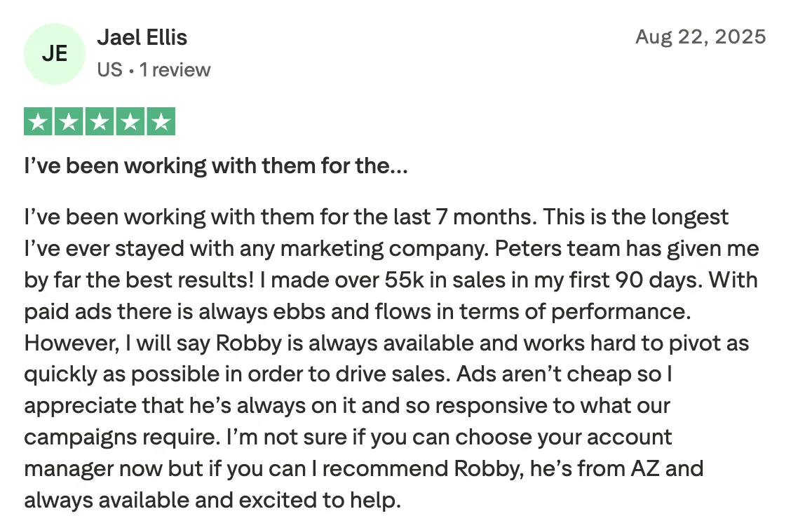
Task: Open reviewer Jael Ellis's profile name
Action: click(x=142, y=37)
